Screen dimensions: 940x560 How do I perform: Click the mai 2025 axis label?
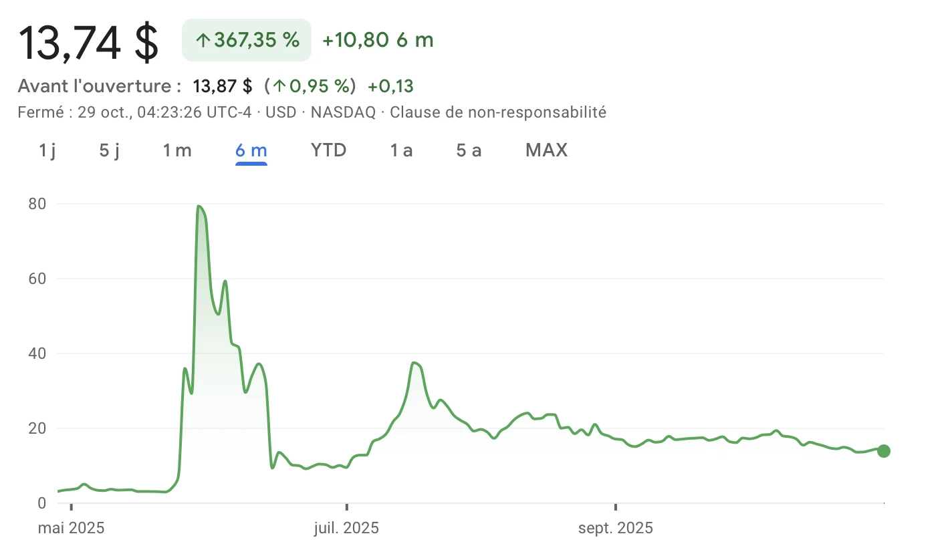coord(71,527)
